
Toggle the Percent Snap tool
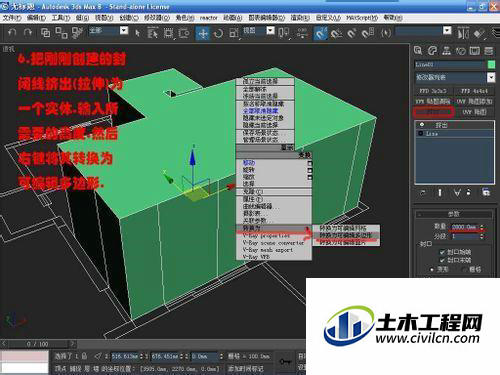[x=352, y=33]
